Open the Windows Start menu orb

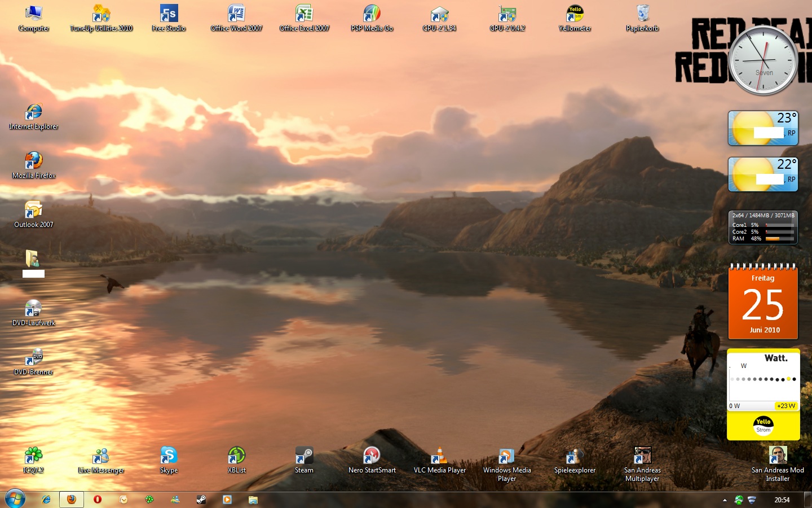point(15,500)
